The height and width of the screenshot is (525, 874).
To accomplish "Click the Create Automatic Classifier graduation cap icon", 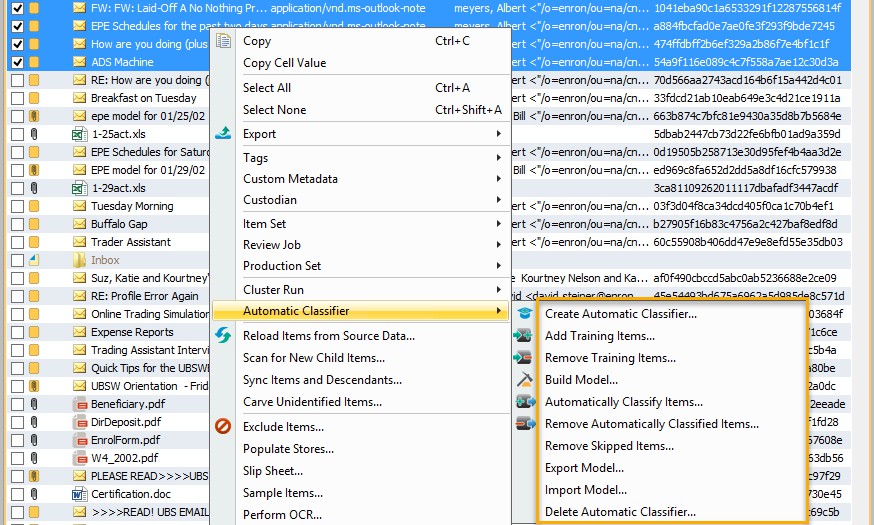I will [525, 313].
